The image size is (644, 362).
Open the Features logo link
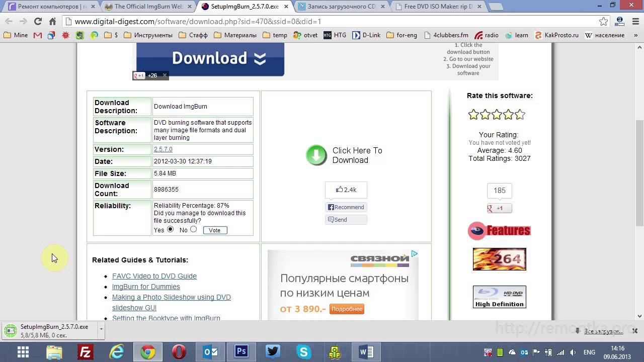[x=499, y=231]
